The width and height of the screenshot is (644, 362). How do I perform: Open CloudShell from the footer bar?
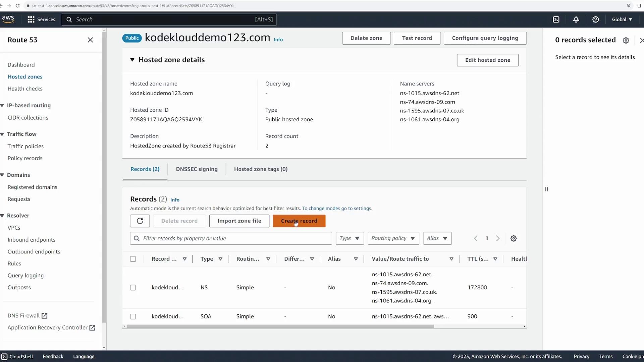17,356
